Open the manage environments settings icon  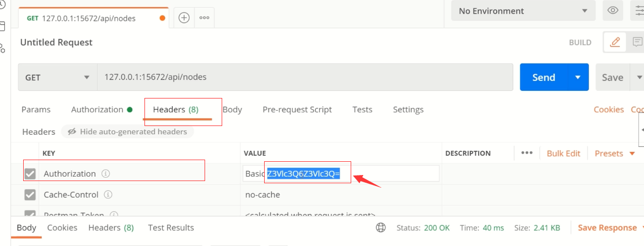coord(638,10)
